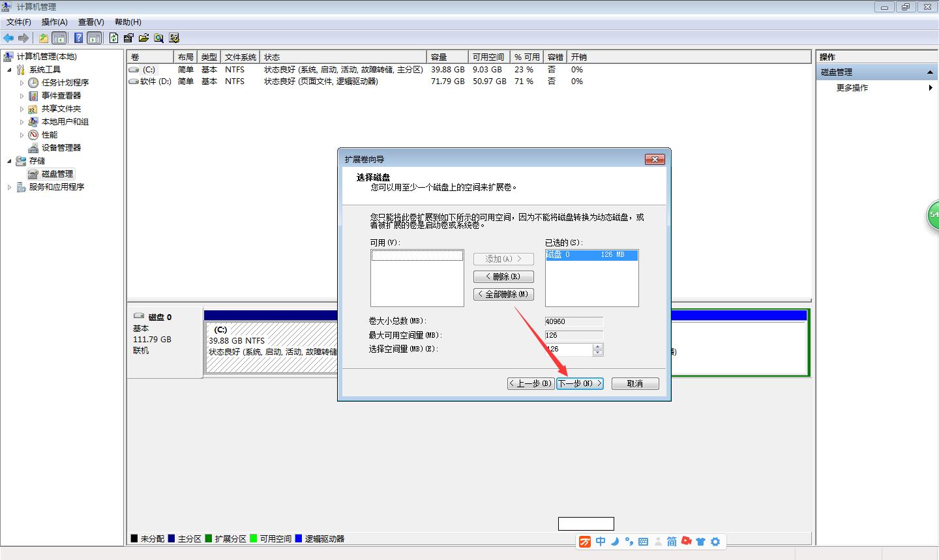Click the gray Forward arrow in toolbar

23,38
